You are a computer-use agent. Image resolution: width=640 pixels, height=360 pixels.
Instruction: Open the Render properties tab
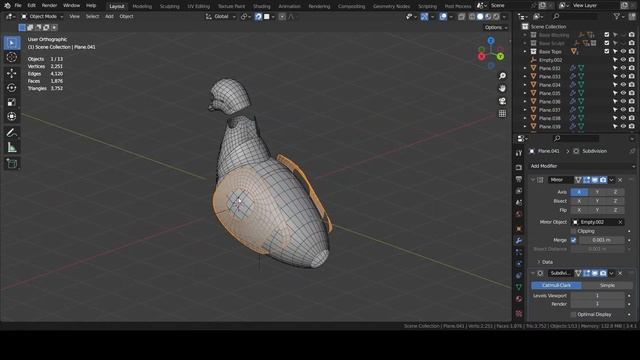point(519,167)
